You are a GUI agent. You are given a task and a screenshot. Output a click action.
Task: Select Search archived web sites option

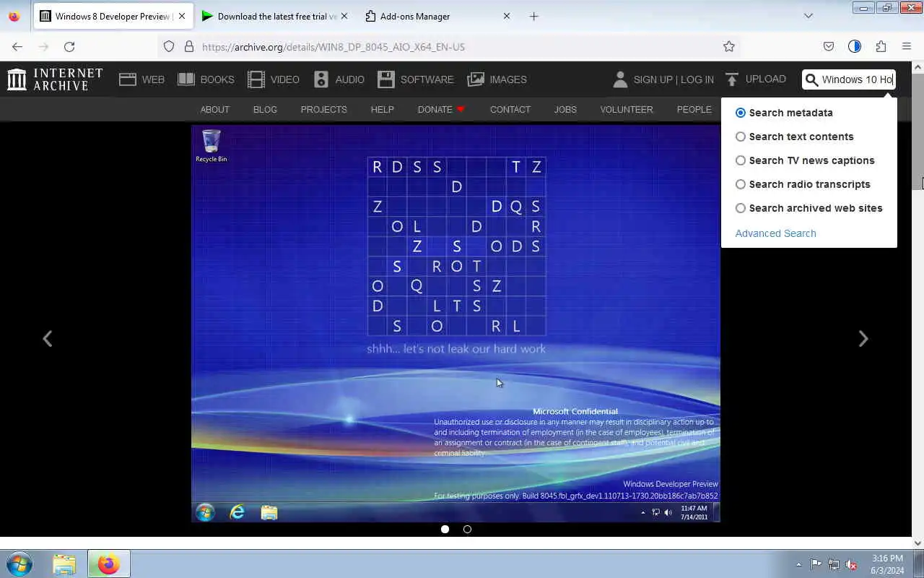[x=808, y=208]
